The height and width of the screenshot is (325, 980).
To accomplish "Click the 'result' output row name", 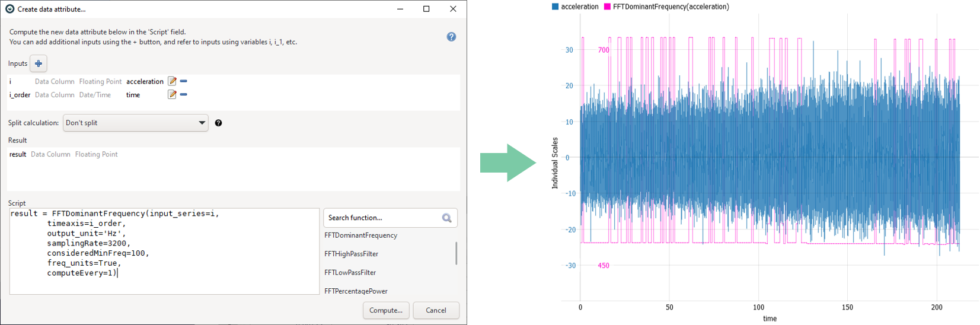I will pyautogui.click(x=18, y=154).
